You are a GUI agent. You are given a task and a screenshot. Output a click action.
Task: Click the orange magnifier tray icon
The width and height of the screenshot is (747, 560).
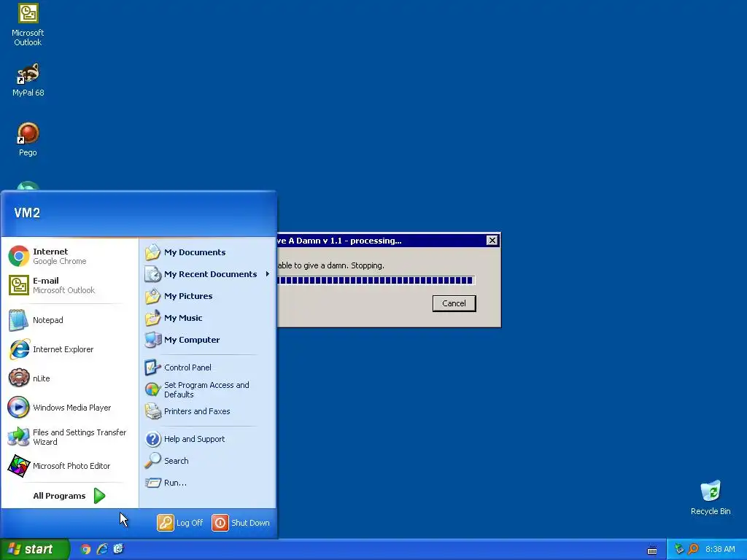693,549
